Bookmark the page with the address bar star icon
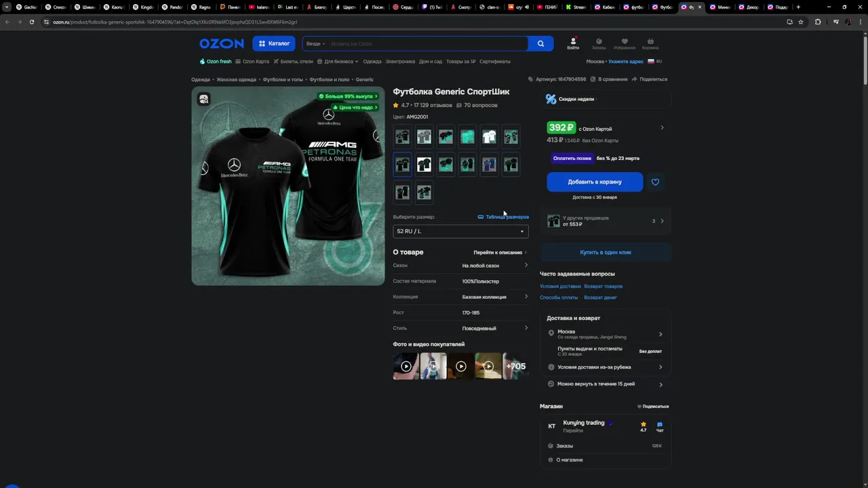Image resolution: width=868 pixels, height=488 pixels. pos(801,22)
